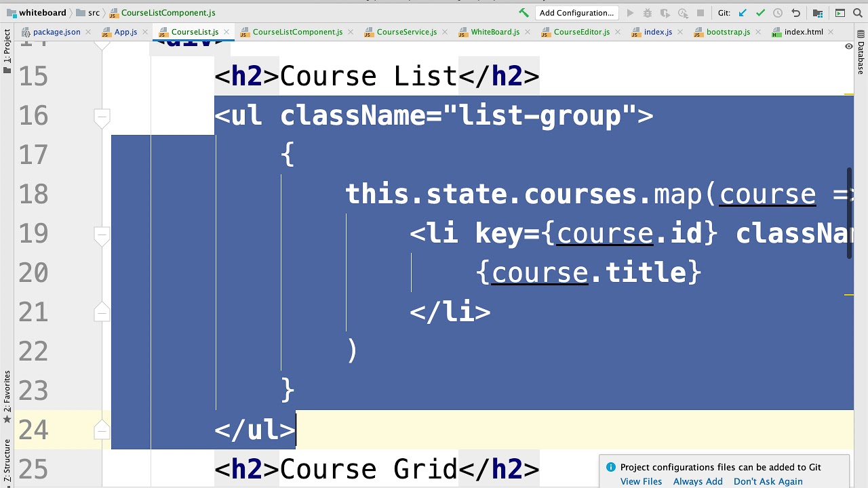This screenshot has height=488, width=868.
Task: Switch to the App.js tab
Action: coord(125,32)
